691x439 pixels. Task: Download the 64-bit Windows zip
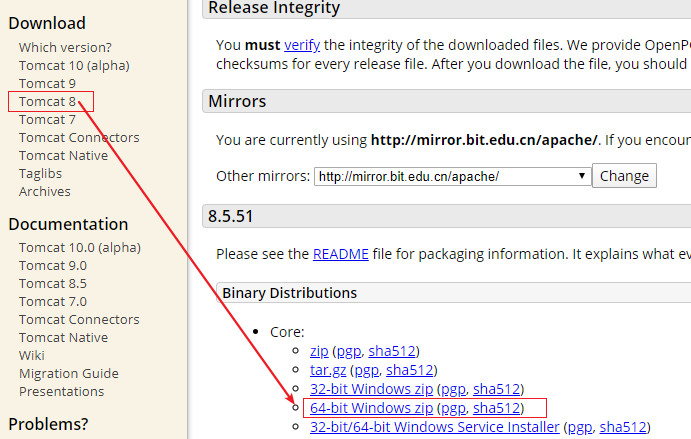(x=372, y=408)
